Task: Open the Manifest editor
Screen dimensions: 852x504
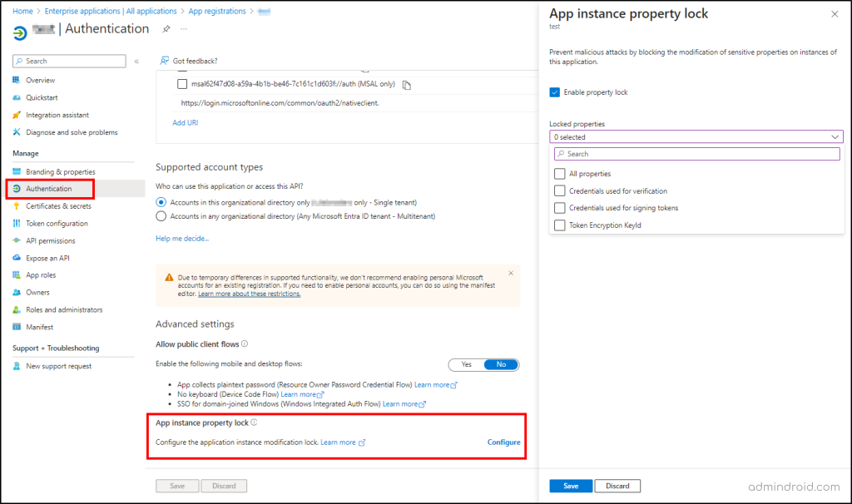Action: [x=36, y=327]
